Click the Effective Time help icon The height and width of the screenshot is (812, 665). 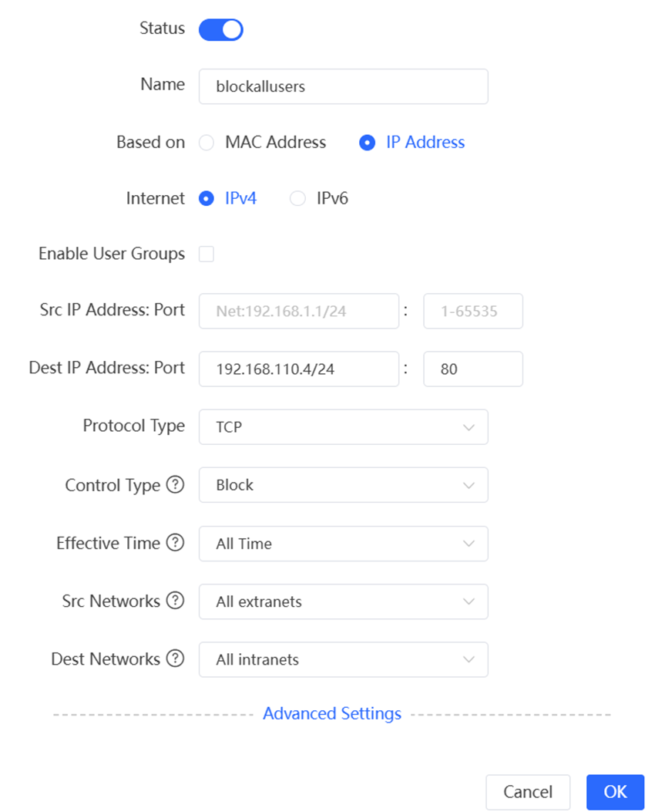175,543
